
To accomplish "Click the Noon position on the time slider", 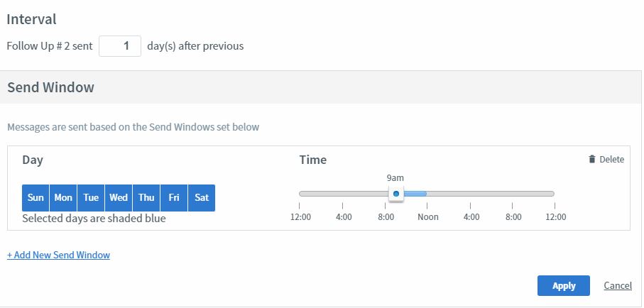I will (x=427, y=194).
